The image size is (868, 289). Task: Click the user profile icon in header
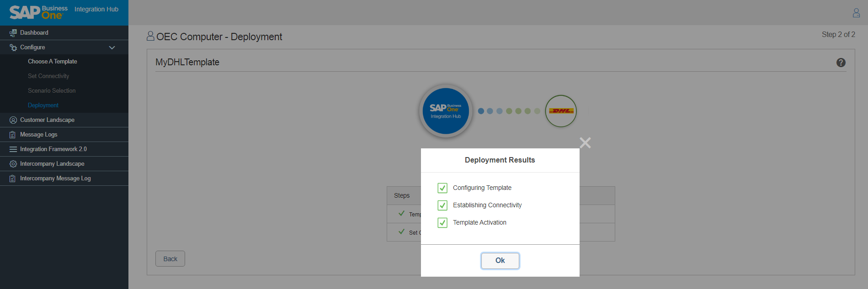[x=856, y=13]
